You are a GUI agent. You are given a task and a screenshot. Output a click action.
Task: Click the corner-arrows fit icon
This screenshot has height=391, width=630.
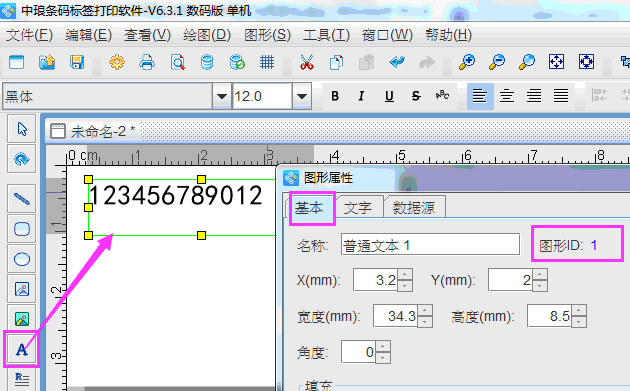[x=586, y=62]
